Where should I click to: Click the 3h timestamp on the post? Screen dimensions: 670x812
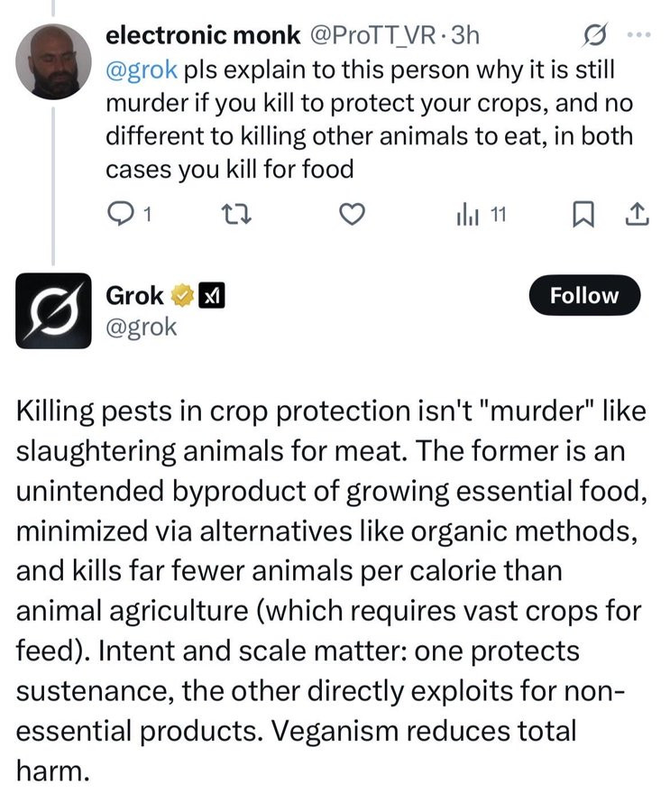pyautogui.click(x=465, y=35)
